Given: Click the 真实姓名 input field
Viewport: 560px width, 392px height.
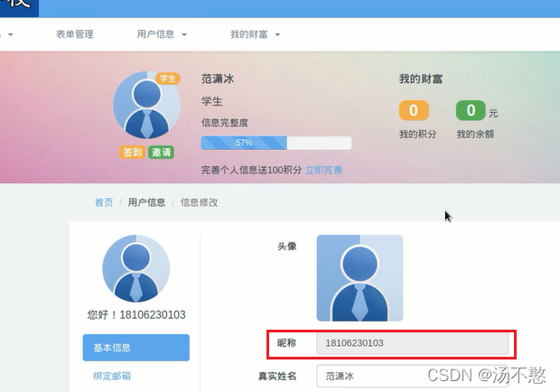Looking at the screenshot, I should click(413, 376).
